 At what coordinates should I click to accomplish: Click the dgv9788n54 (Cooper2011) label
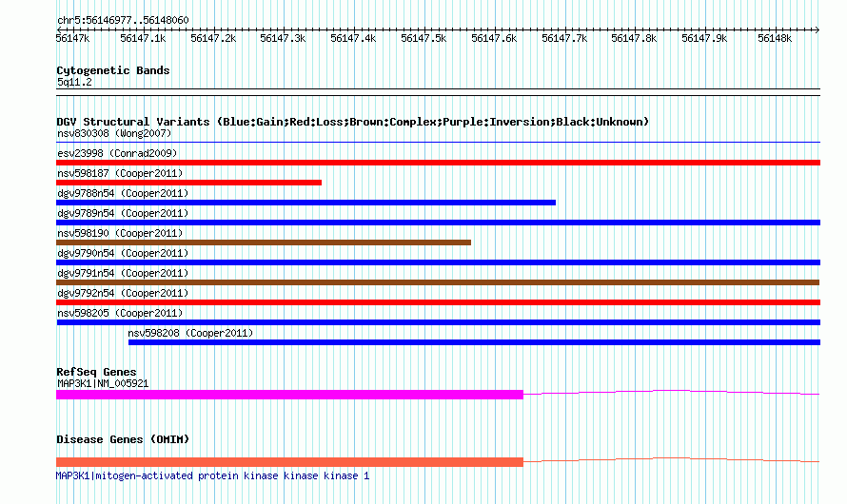(x=123, y=193)
